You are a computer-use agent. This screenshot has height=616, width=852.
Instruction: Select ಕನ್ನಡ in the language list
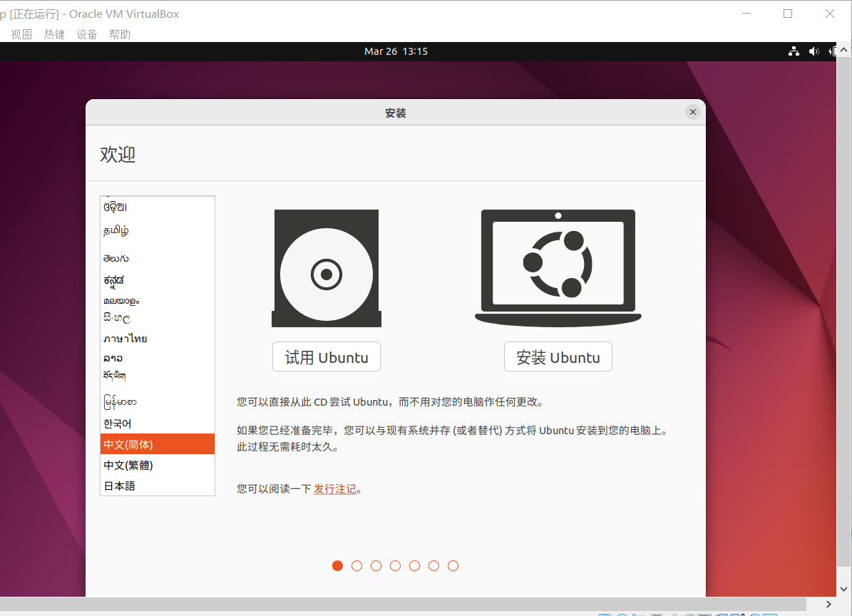[x=158, y=280]
